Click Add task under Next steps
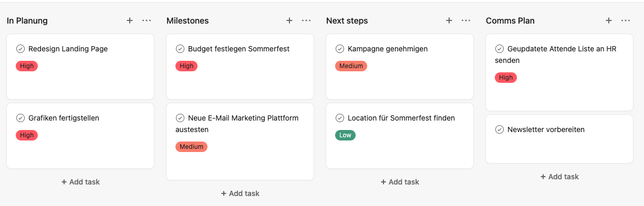 (x=400, y=182)
